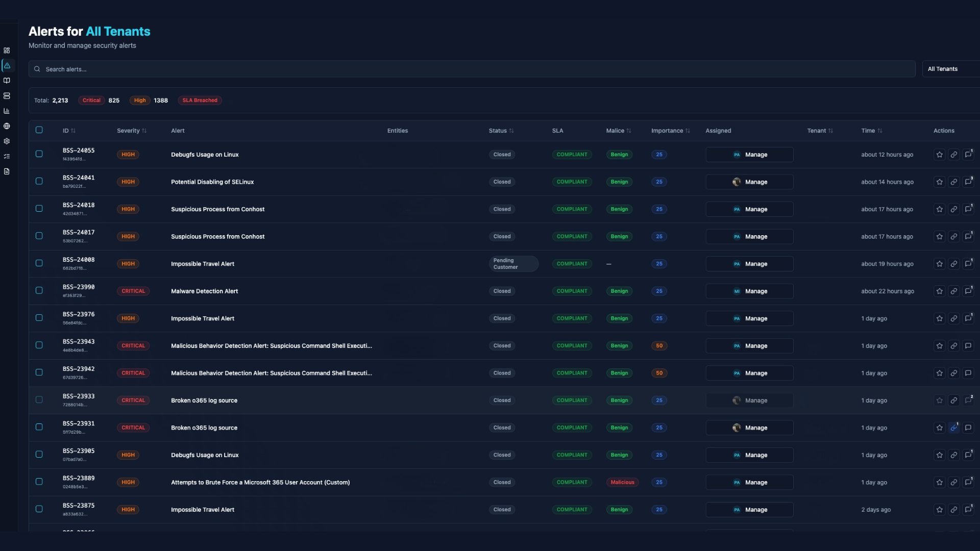Click Malicious badge on BSS-23889
This screenshot has height=551, width=980.
click(x=622, y=483)
